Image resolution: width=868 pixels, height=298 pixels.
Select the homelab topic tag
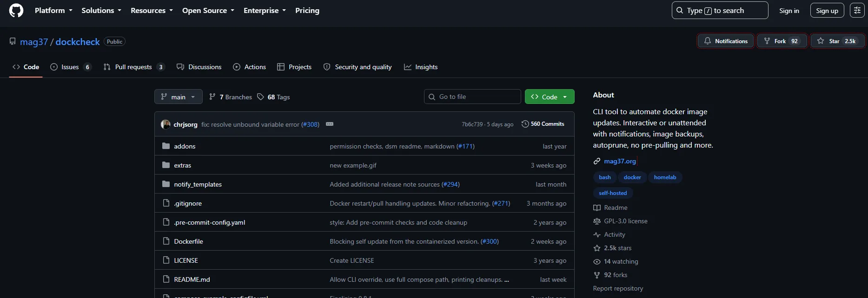pyautogui.click(x=665, y=177)
